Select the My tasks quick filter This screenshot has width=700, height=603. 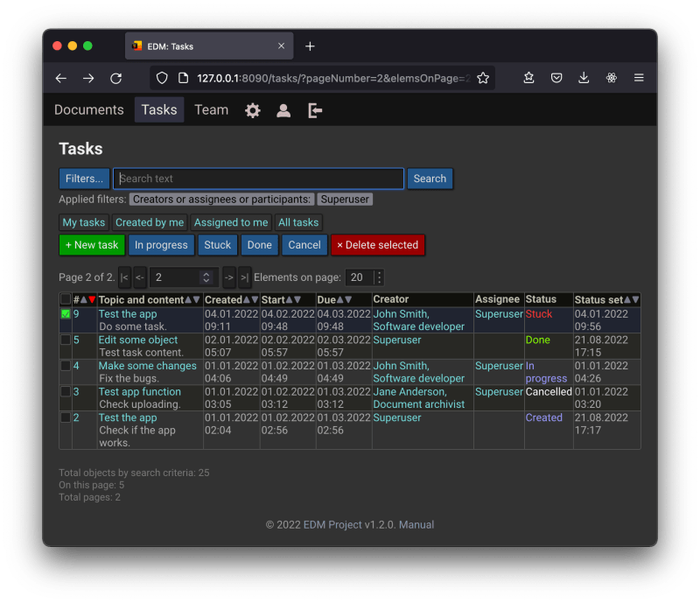83,222
